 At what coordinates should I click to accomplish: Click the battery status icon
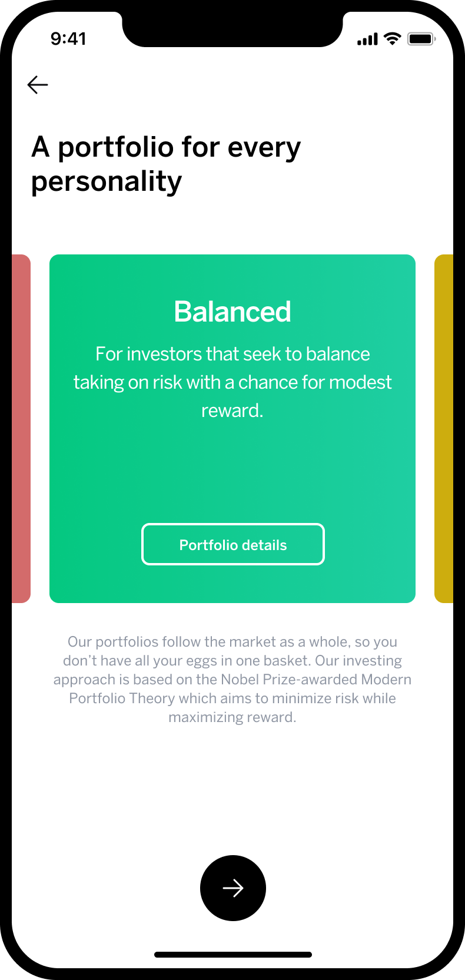point(421,39)
